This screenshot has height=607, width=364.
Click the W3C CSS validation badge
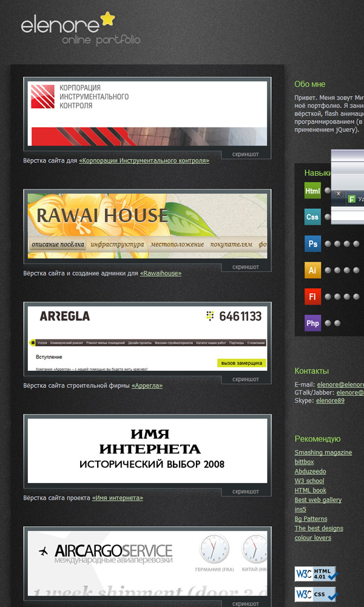coord(316,594)
